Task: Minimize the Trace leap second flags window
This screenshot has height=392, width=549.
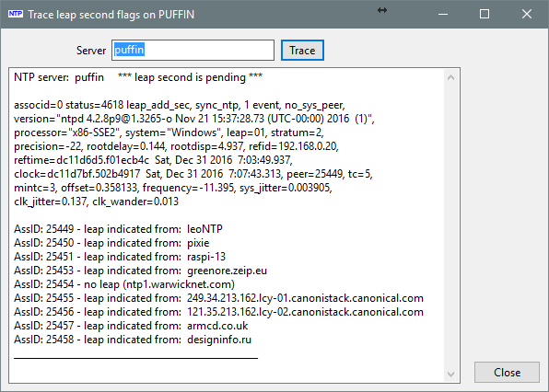Action: click(443, 15)
